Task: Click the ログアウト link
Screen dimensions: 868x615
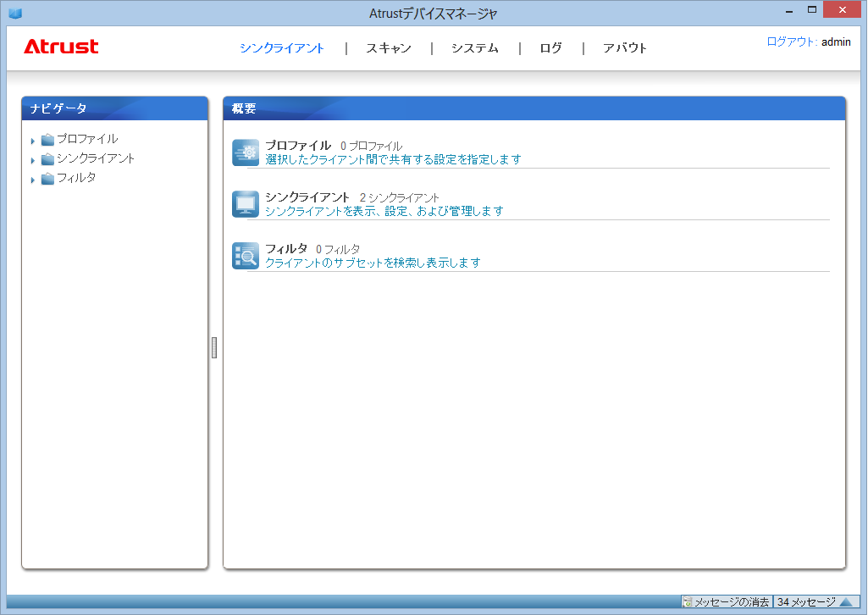Action: [791, 42]
